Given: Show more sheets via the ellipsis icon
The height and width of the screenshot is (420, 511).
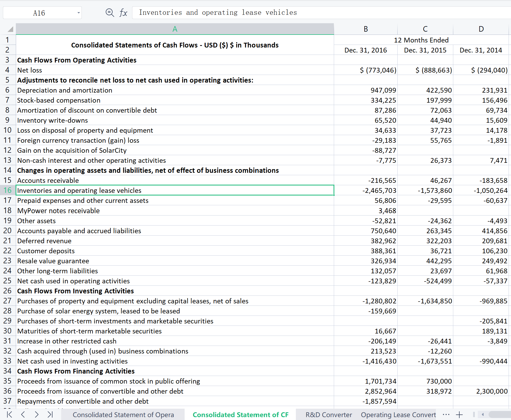Looking at the screenshot, I should coord(446,414).
